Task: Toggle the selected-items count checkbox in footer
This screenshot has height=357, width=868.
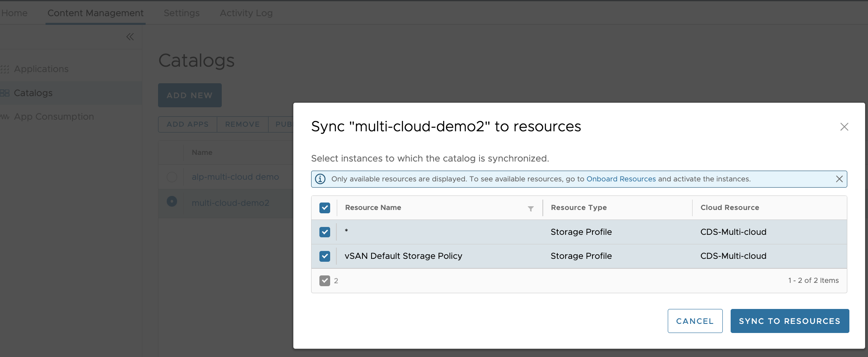Action: point(325,281)
